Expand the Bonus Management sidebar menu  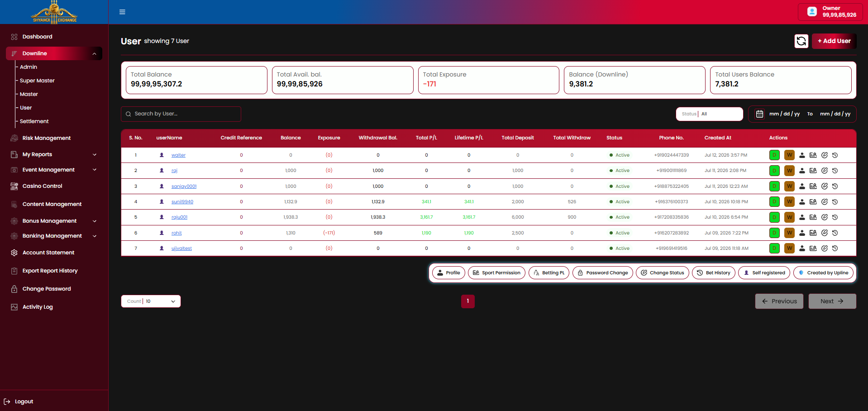[x=54, y=221]
